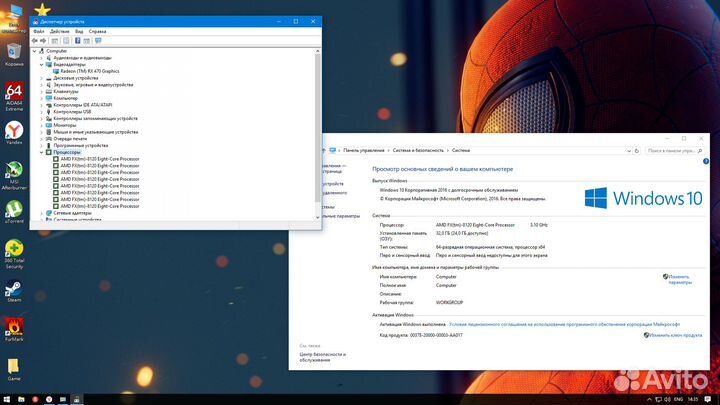Click the blue Help icon in Device Manager toolbar
Image resolution: width=720 pixels, height=405 pixels.
[78, 41]
